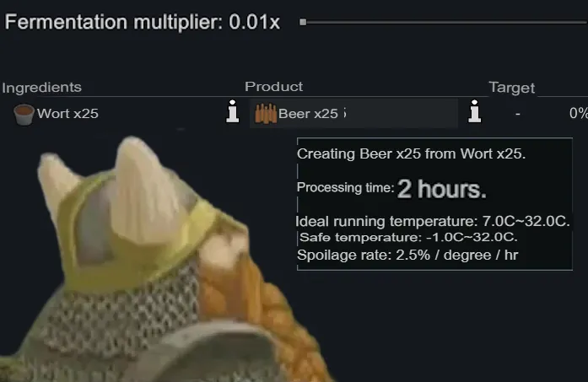588x382 pixels.
Task: Select the Beer x25 product row
Action: (x=353, y=114)
